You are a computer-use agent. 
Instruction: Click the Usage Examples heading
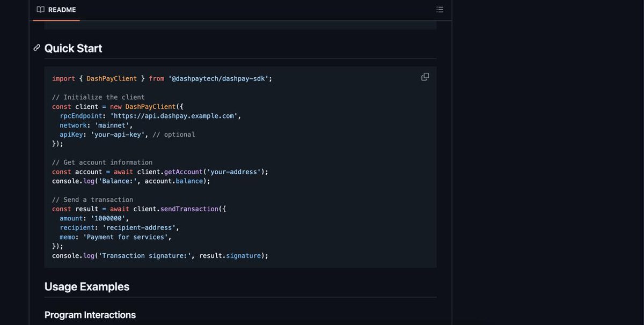click(x=86, y=286)
